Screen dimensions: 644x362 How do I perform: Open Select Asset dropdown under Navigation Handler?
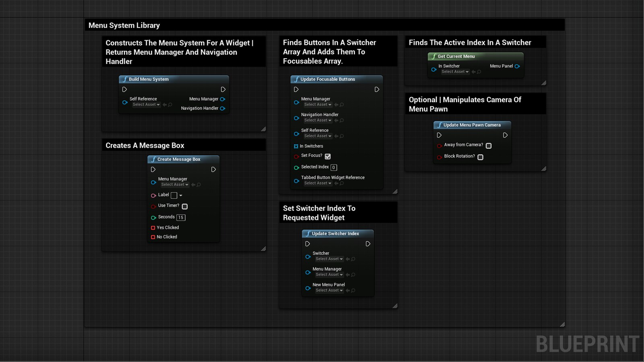(x=318, y=120)
